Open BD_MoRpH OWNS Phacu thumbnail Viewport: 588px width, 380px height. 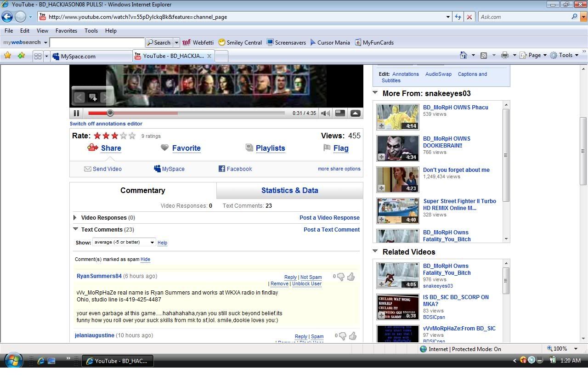tap(397, 117)
